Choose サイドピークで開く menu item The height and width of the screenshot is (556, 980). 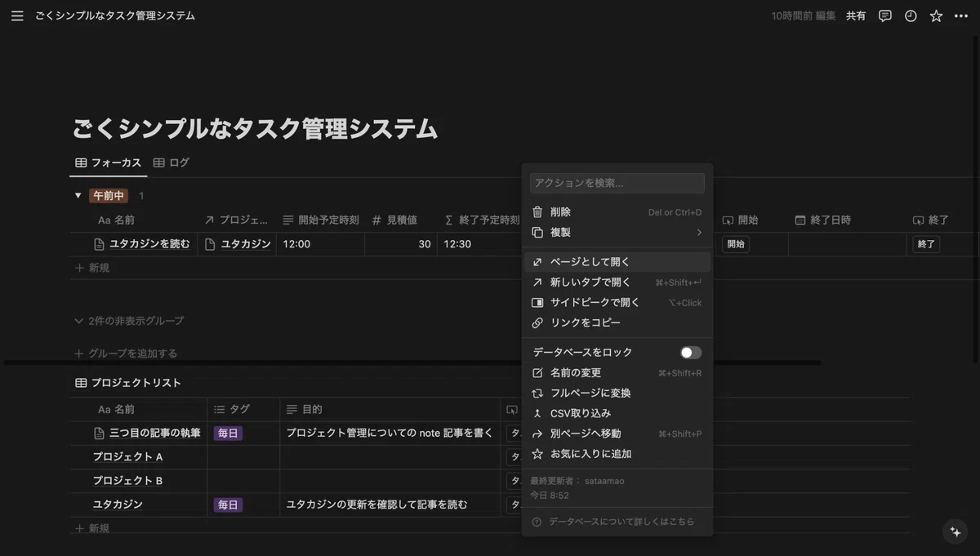[617, 303]
